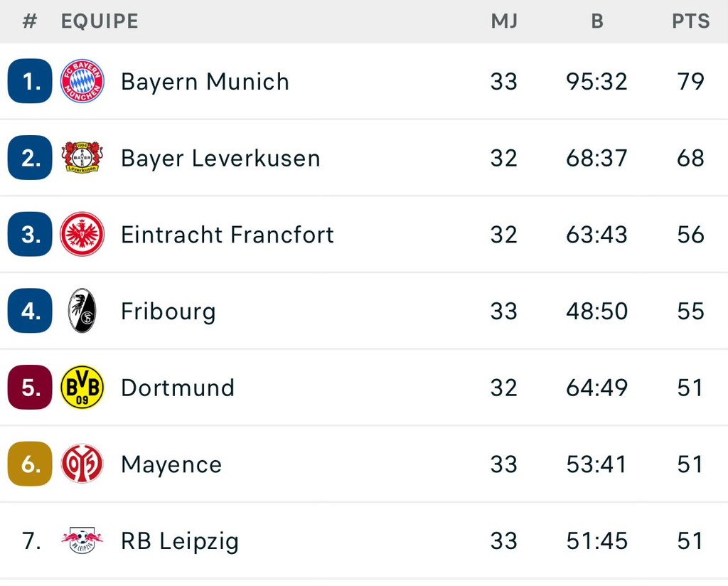The width and height of the screenshot is (728, 586).
Task: Click the Bayern Munich club crest
Action: pos(82,81)
